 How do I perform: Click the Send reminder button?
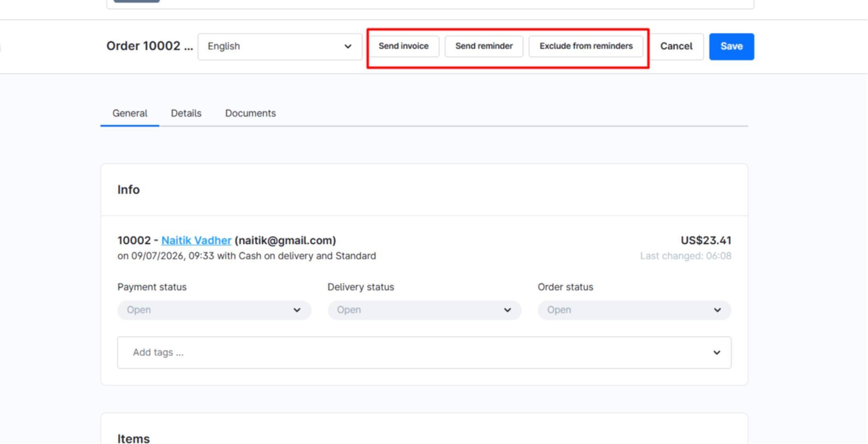tap(484, 46)
